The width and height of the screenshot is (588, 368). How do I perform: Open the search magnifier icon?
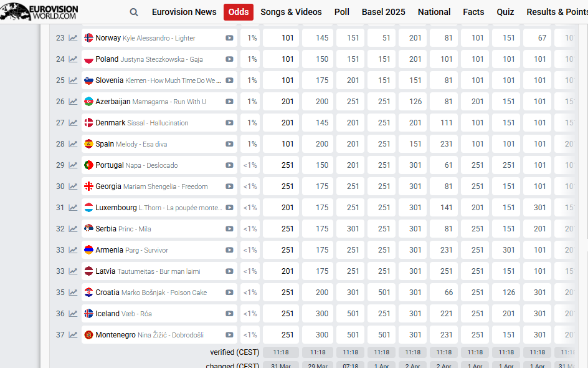pos(134,12)
